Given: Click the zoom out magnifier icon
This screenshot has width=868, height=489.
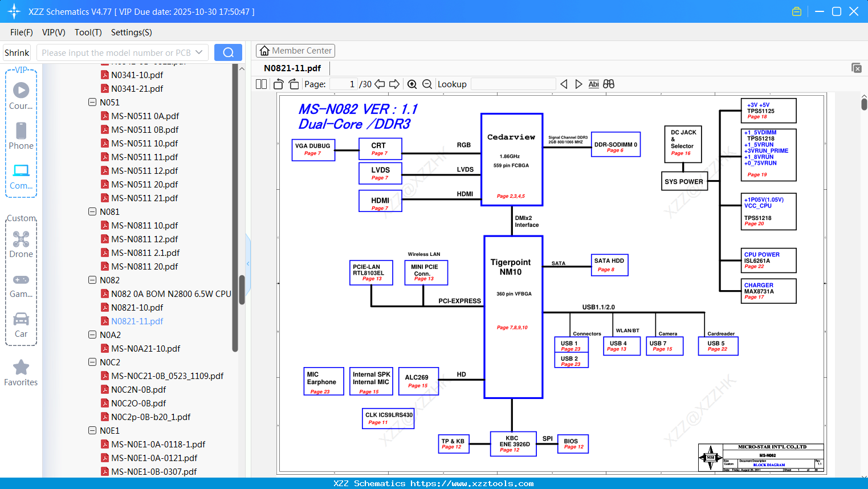Looking at the screenshot, I should pos(427,84).
